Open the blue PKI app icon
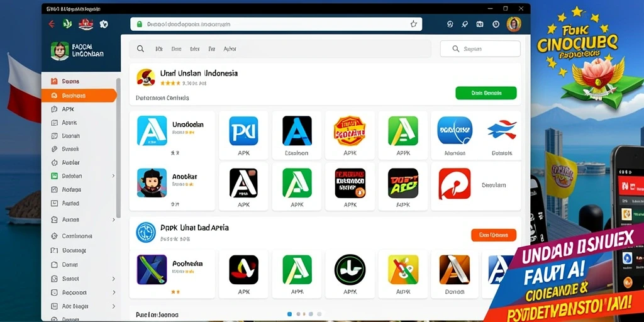 (x=243, y=131)
